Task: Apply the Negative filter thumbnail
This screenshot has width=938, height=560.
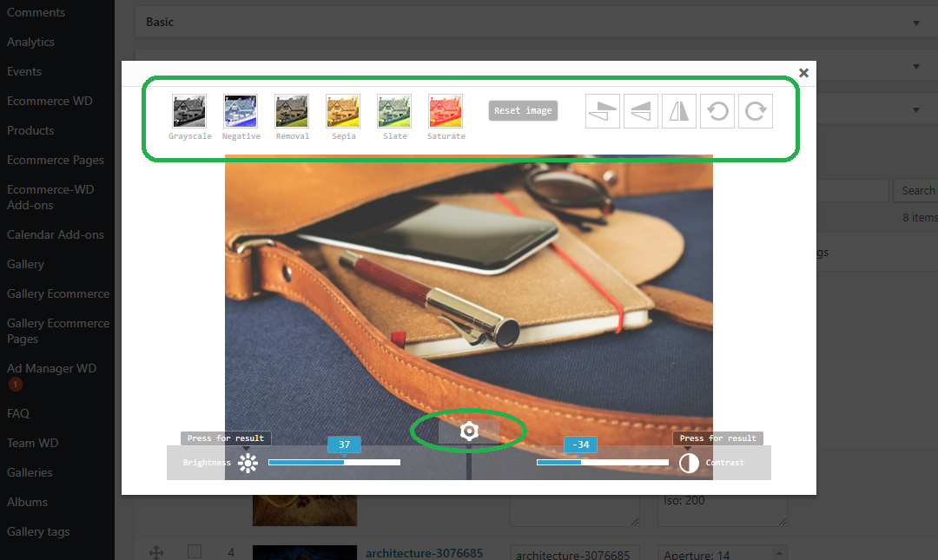Action: 241,111
